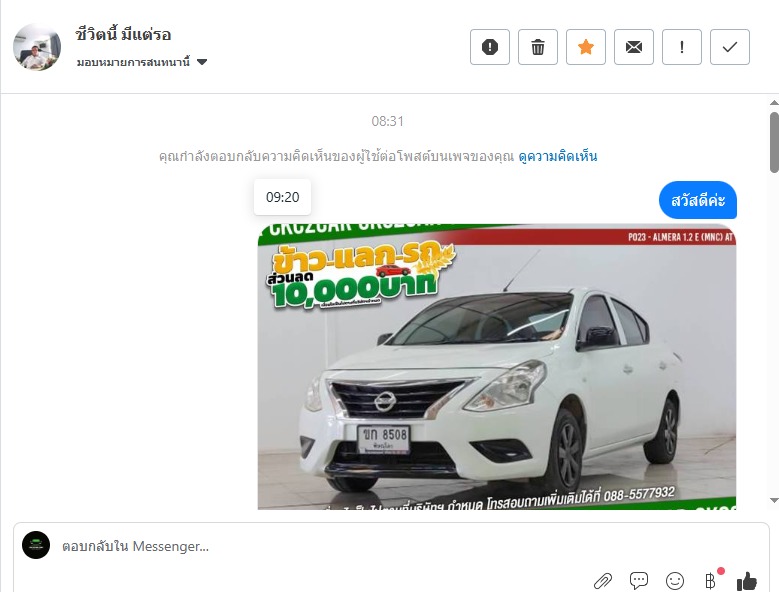779x592 pixels.
Task: Send a thumbs up like
Action: pyautogui.click(x=747, y=580)
